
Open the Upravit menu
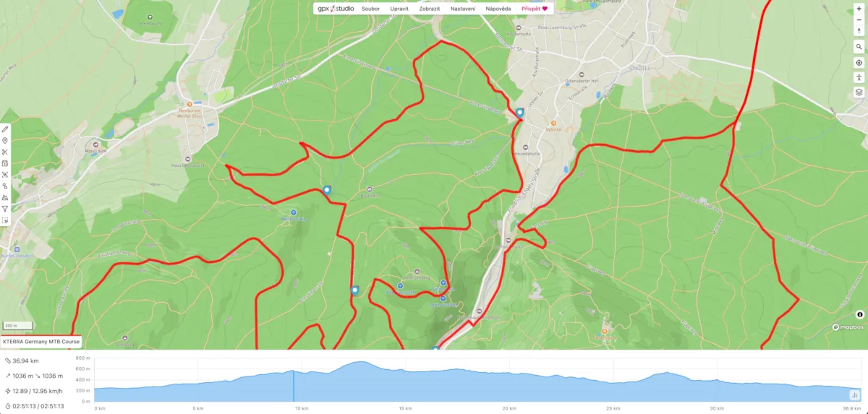(399, 9)
